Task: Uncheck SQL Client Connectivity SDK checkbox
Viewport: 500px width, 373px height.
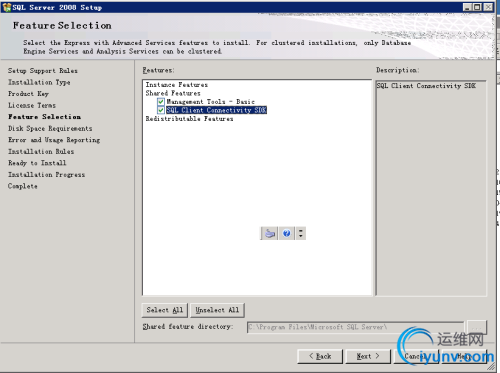Action: 161,110
